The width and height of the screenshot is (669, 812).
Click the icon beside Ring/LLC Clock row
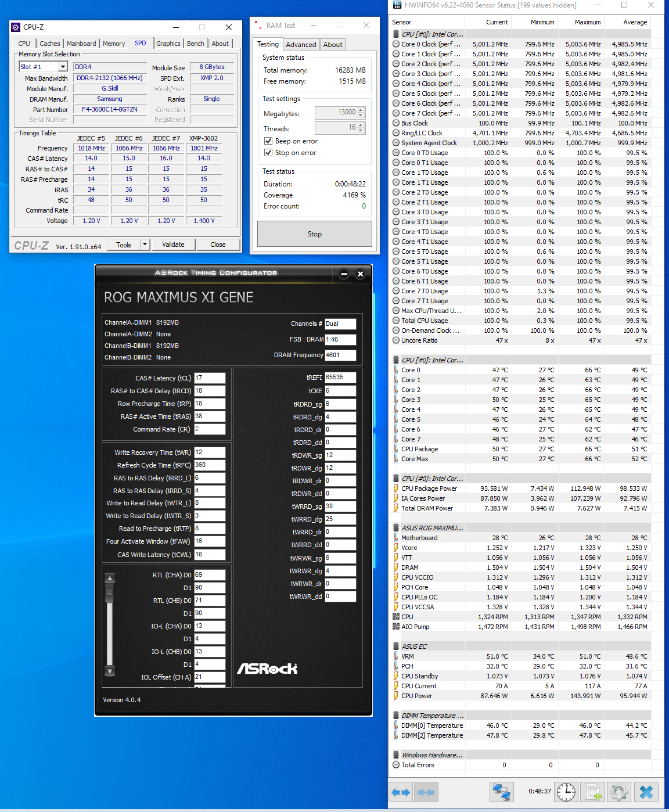pos(396,133)
